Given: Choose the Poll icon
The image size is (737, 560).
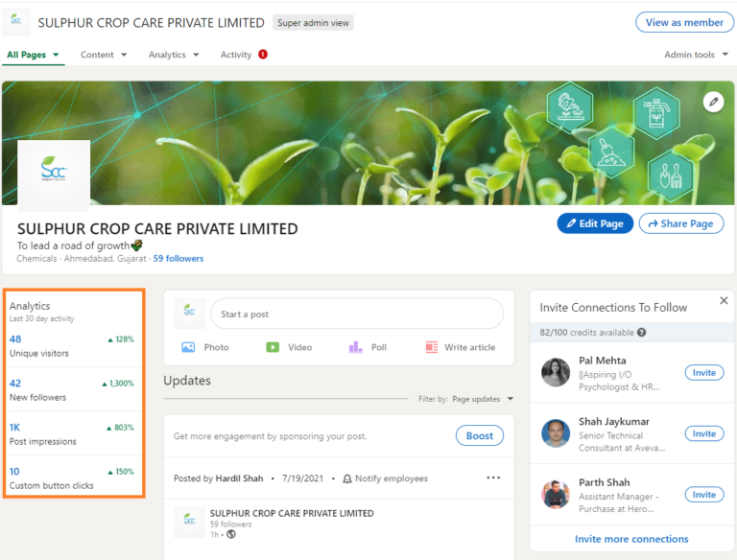Looking at the screenshot, I should [355, 347].
